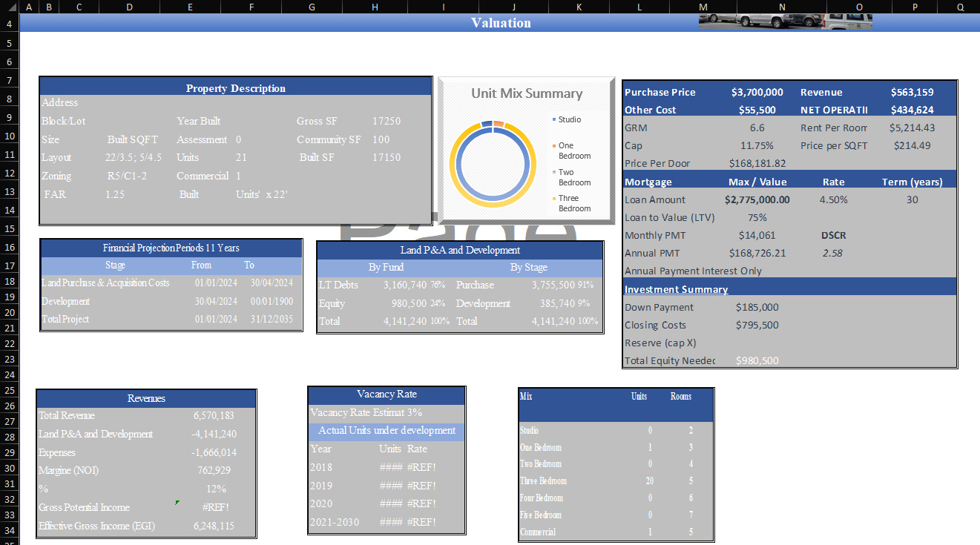Screen dimensions: 980x545
Task: Select row header 18
Action: (x=9, y=281)
